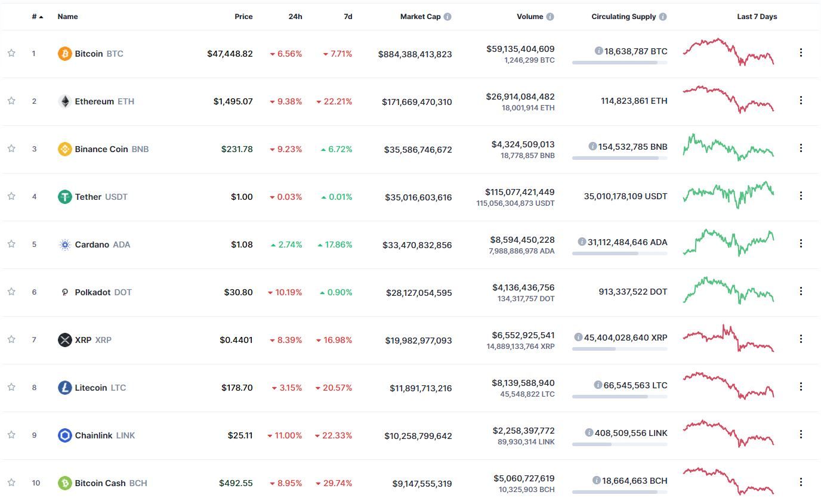
Task: Click Bitcoin circulating supply progress bar
Action: 619,63
